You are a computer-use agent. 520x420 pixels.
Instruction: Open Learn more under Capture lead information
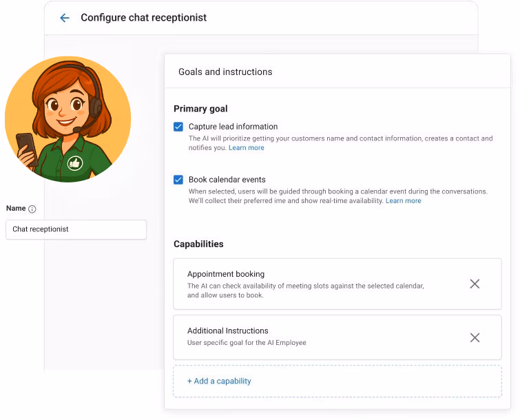click(x=247, y=148)
